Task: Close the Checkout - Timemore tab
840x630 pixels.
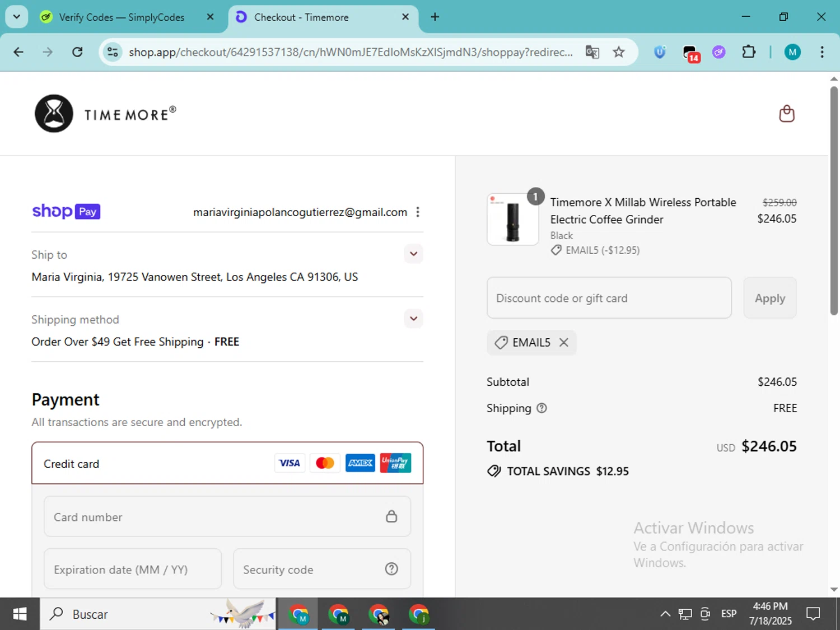Action: click(x=405, y=17)
